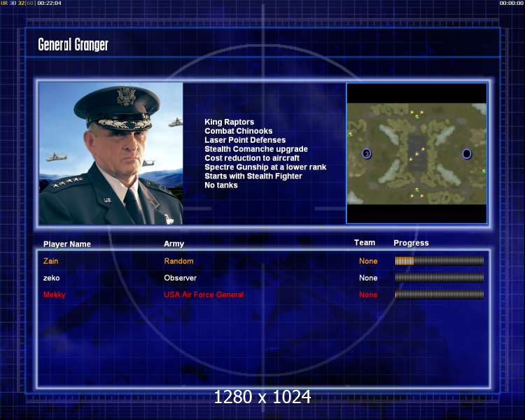Click the King Raptors line
525x420 pixels.
pyautogui.click(x=230, y=122)
